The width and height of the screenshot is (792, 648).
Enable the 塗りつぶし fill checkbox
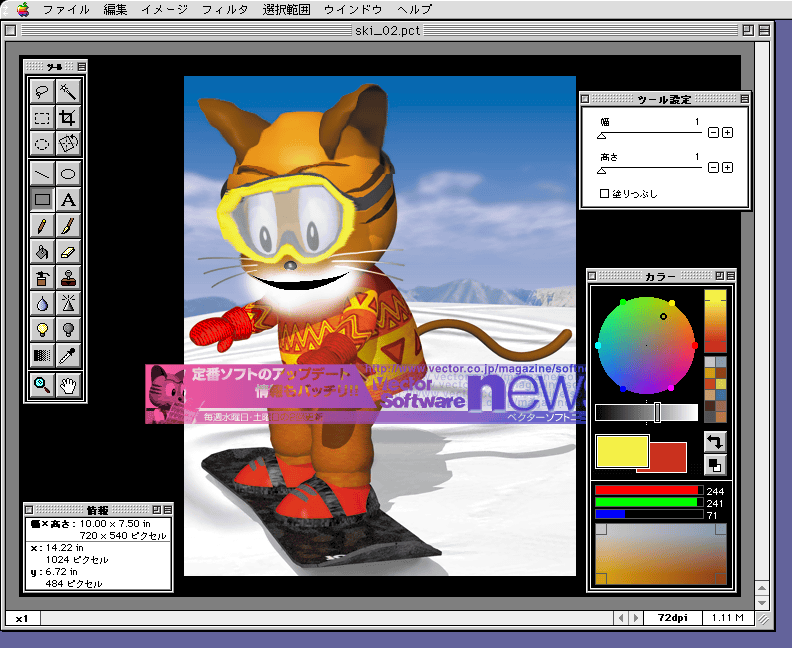pos(604,193)
